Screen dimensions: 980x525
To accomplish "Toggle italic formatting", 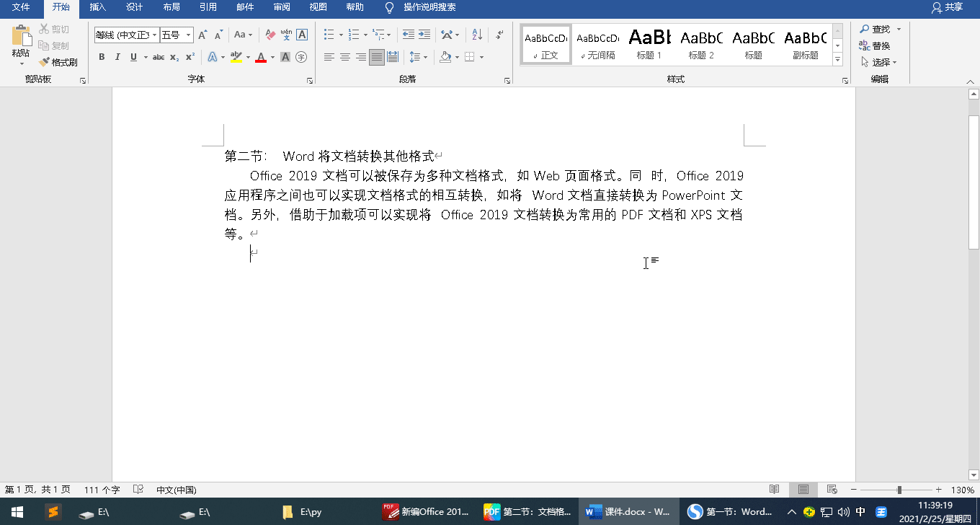I will tap(117, 57).
